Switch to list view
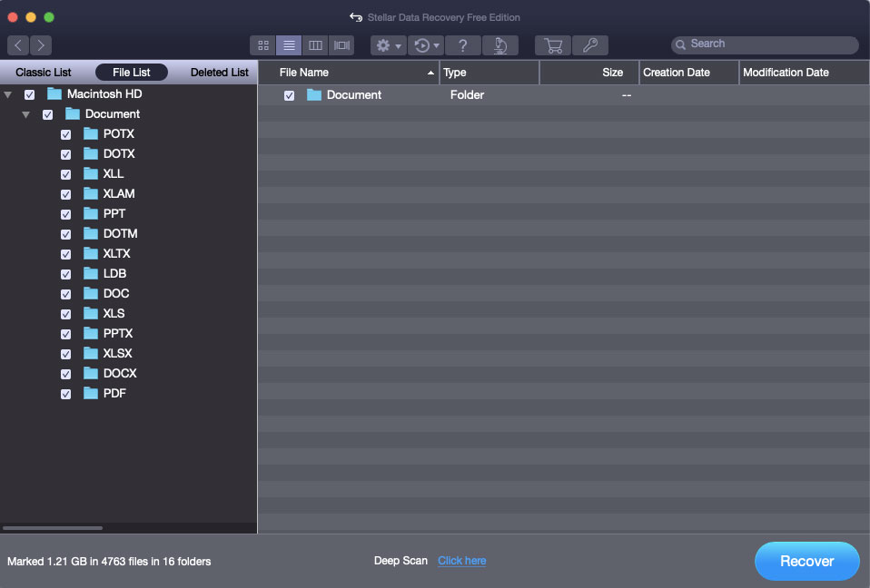 point(289,45)
